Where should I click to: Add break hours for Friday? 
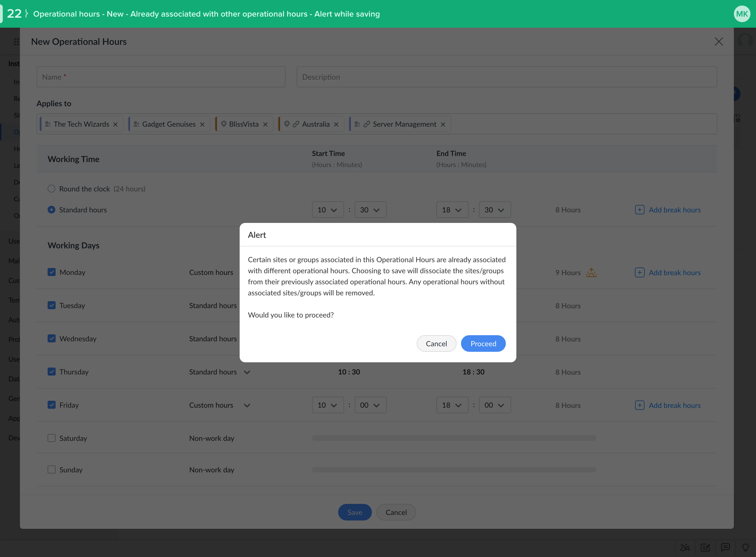668,405
